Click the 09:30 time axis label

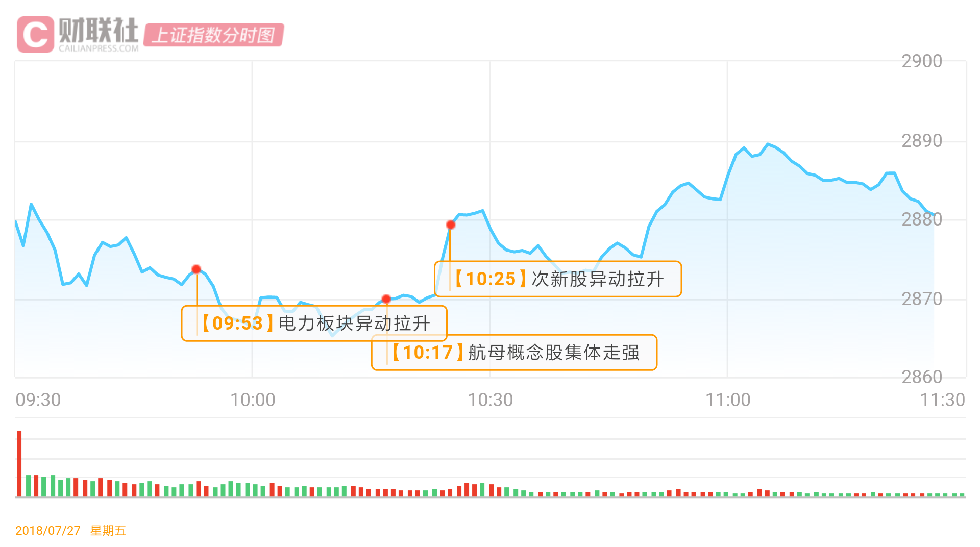coord(38,400)
